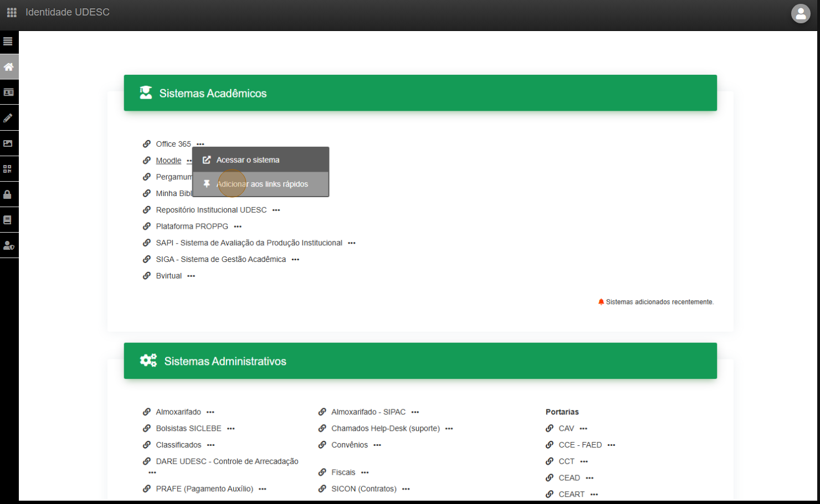This screenshot has height=504, width=820.
Task: Open Chamados Help-Desk (suporte) link
Action: (x=385, y=429)
